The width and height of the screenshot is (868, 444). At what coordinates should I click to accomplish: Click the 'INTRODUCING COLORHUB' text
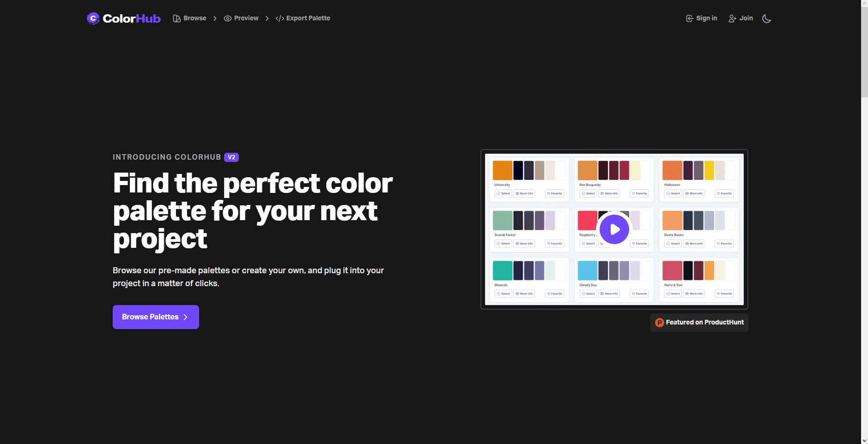167,157
